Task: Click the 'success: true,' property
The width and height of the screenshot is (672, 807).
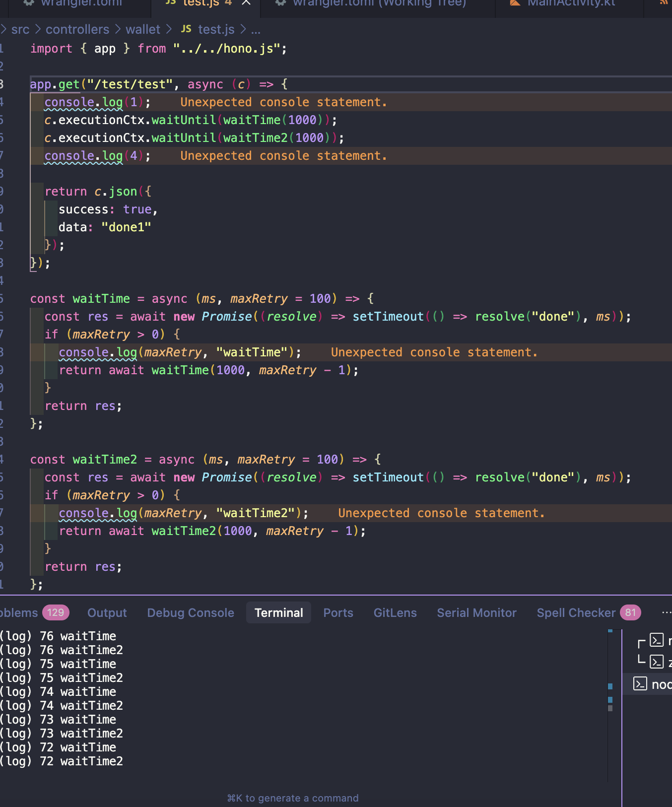Action: click(108, 209)
